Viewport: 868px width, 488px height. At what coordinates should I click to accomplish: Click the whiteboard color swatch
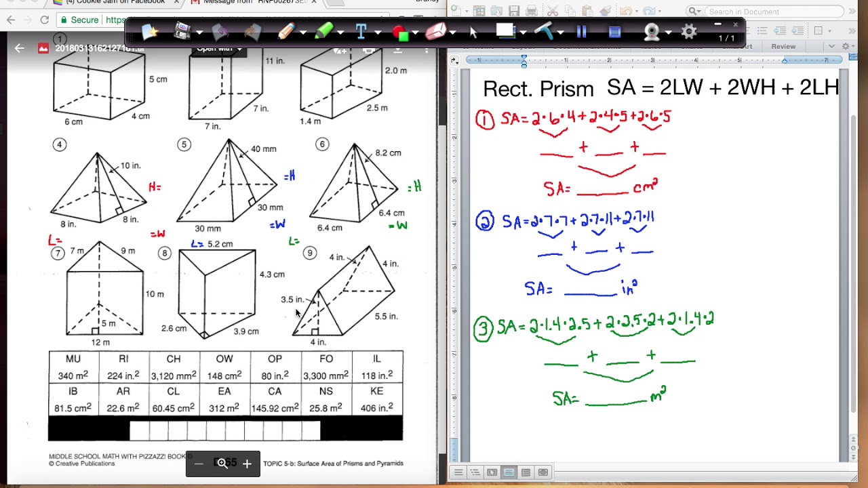click(x=505, y=30)
